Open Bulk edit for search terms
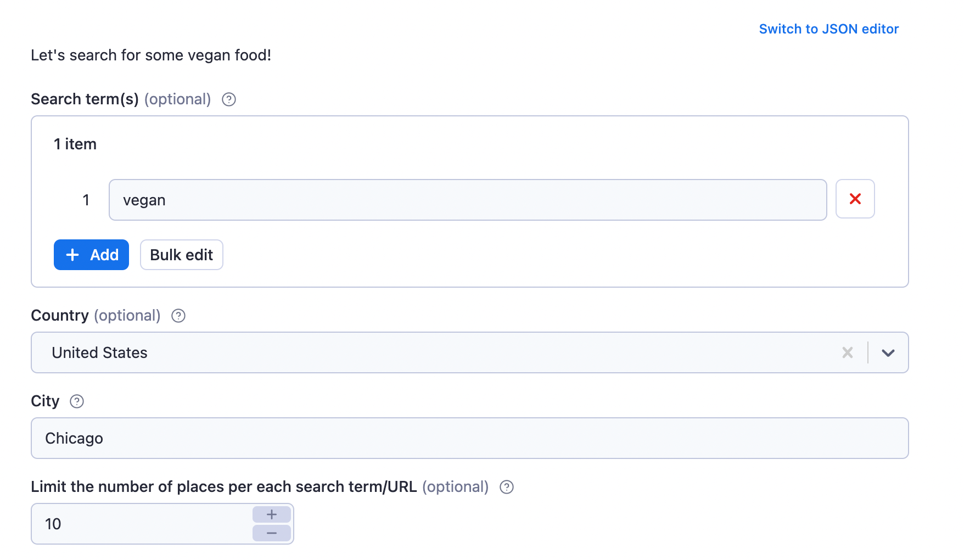Screen dimensions: 964x560 coord(182,255)
